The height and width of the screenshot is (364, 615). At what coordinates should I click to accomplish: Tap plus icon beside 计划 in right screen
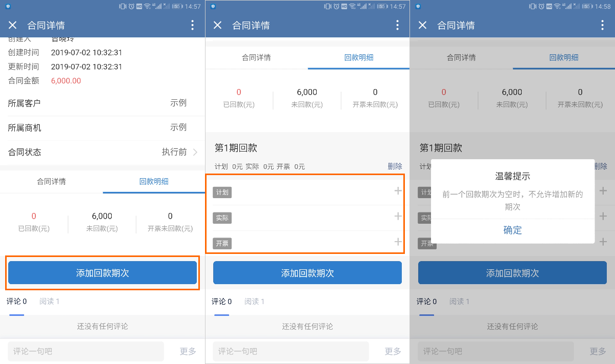(x=603, y=191)
